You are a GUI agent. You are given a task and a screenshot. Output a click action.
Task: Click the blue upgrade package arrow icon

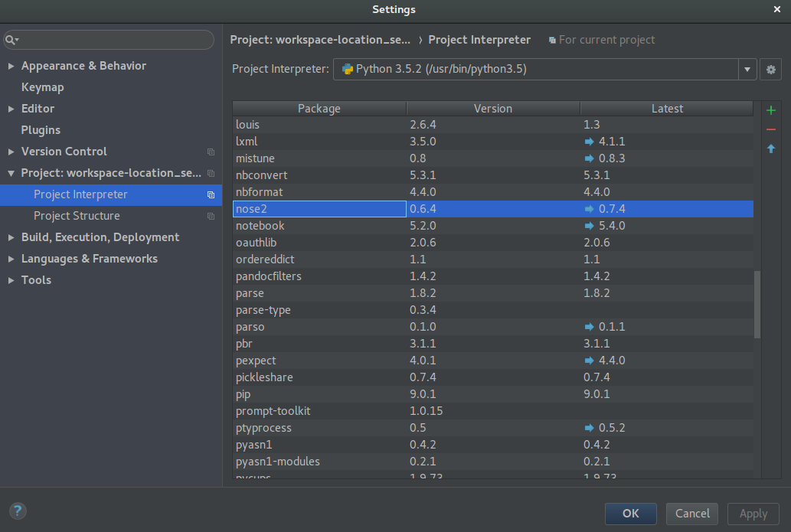(770, 149)
